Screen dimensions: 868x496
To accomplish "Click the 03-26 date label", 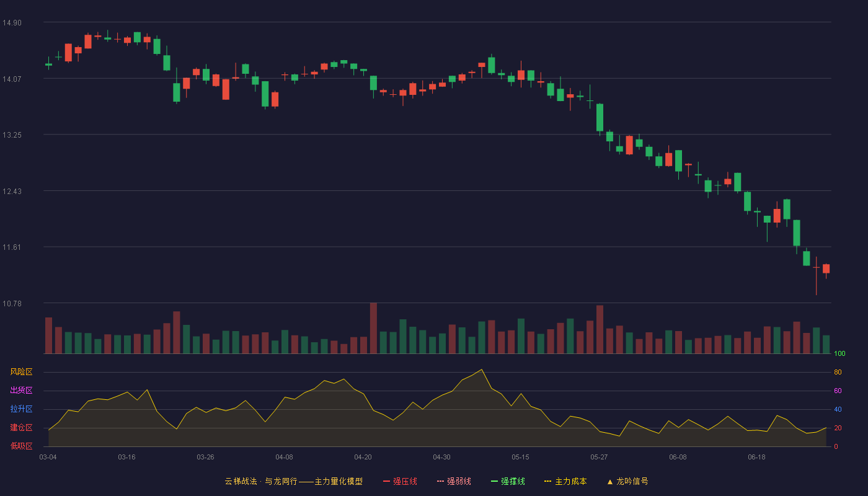I will 205,457.
